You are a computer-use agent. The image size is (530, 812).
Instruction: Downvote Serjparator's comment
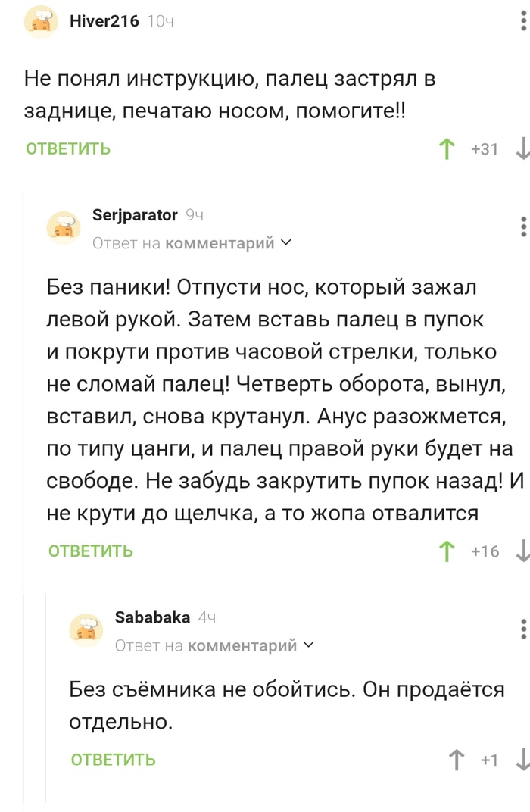click(x=522, y=551)
